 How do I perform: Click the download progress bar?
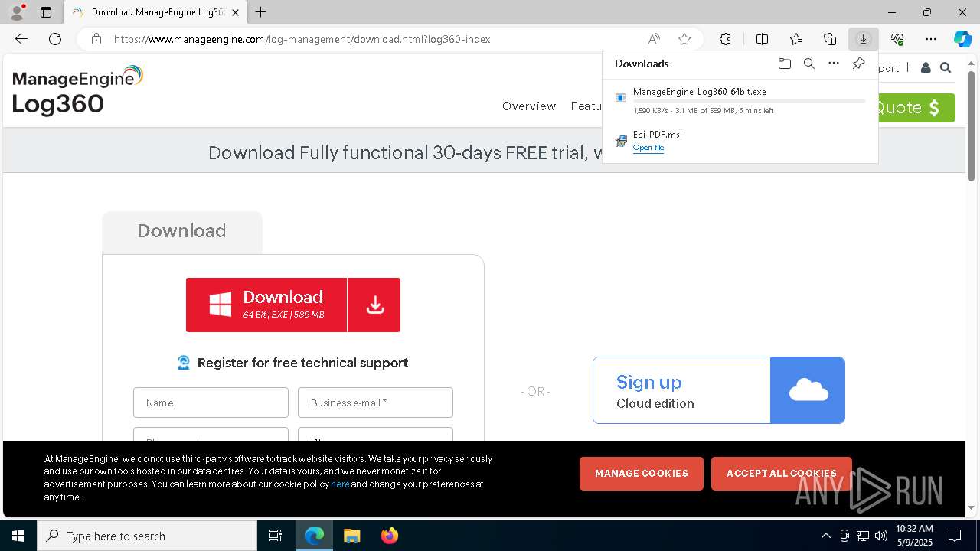point(749,101)
